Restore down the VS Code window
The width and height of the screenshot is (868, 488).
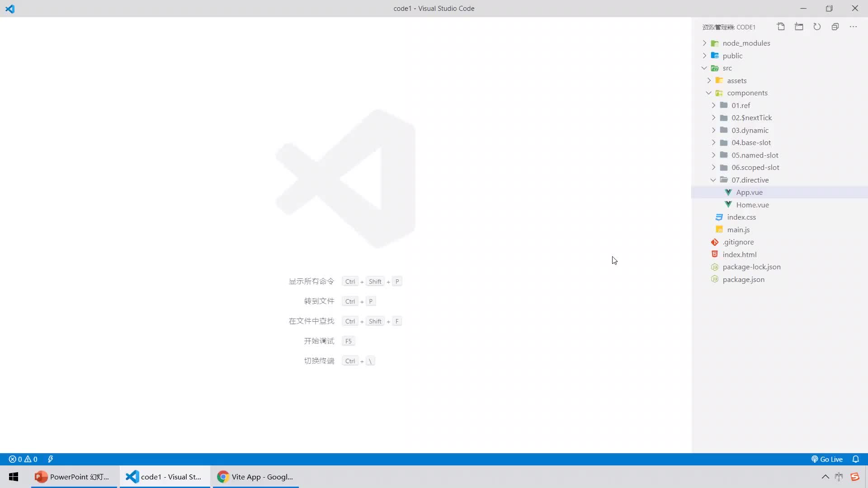point(829,9)
